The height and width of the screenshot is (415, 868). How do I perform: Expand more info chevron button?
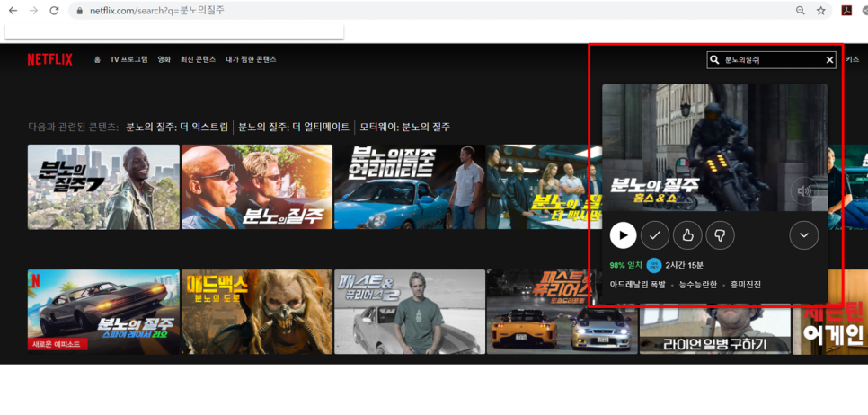click(x=804, y=235)
